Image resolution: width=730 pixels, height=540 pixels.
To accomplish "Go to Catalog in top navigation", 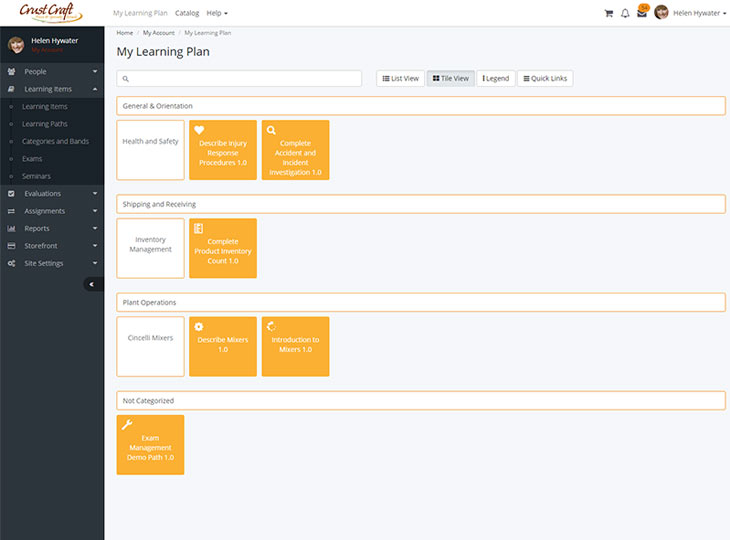I will (x=187, y=13).
